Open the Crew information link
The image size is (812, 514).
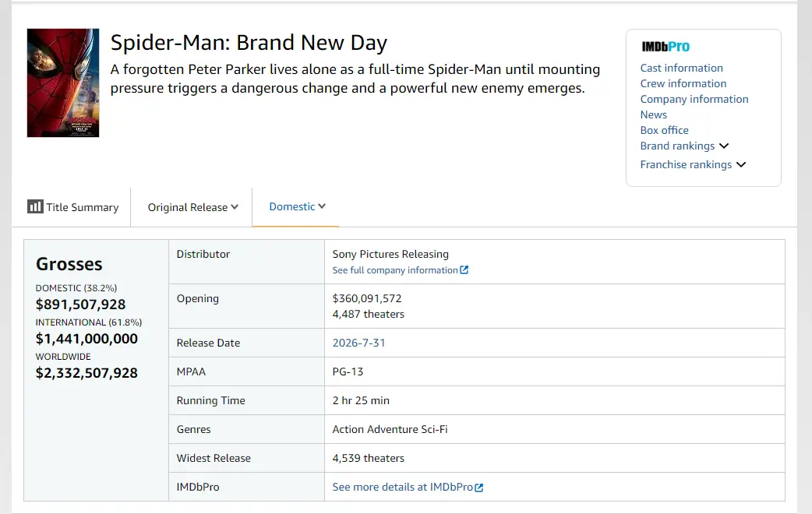click(683, 83)
